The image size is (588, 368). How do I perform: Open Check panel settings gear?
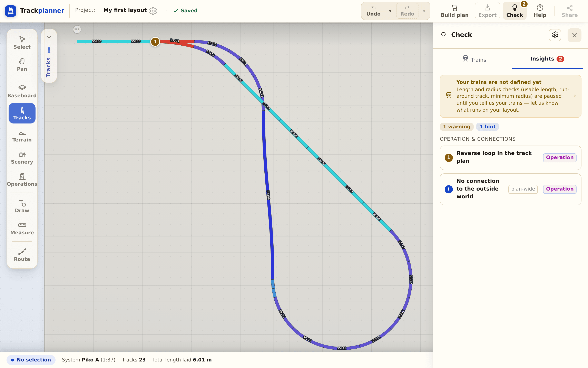pyautogui.click(x=555, y=35)
